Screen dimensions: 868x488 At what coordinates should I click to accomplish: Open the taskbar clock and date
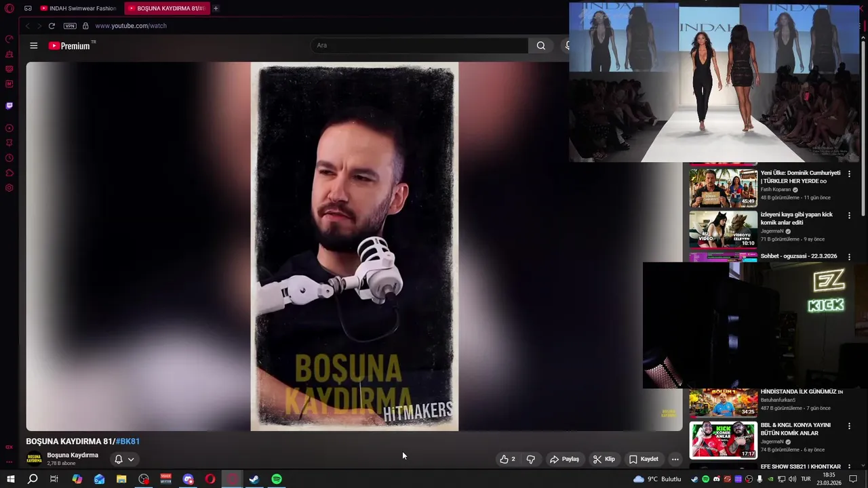(829, 479)
